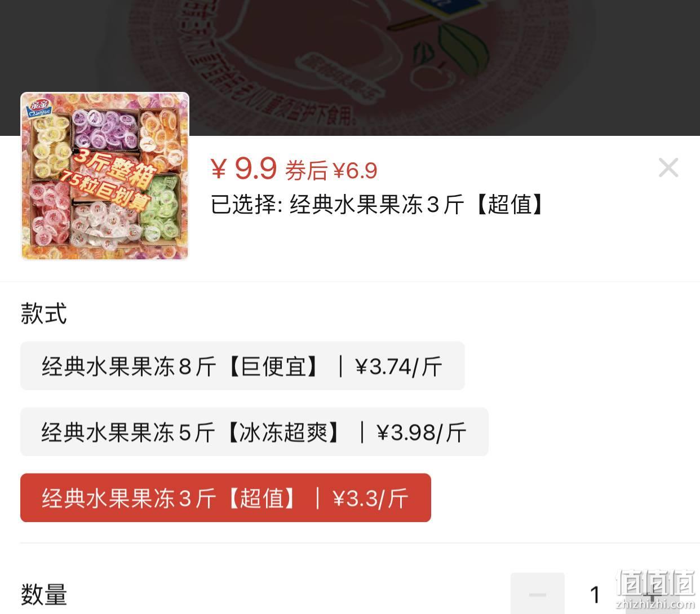Tap the ¥9.9 price text
Viewport: 700px width, 614px height.
(x=244, y=168)
